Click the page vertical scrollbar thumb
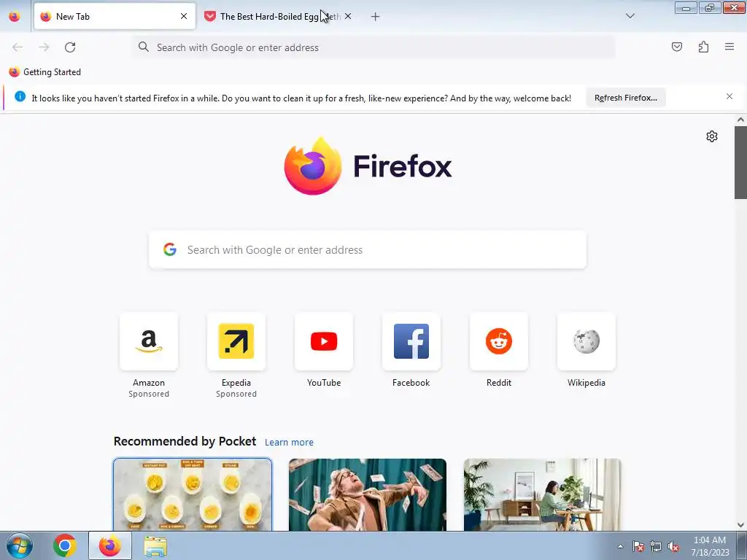Screen dimensions: 747x560 click(x=740, y=163)
